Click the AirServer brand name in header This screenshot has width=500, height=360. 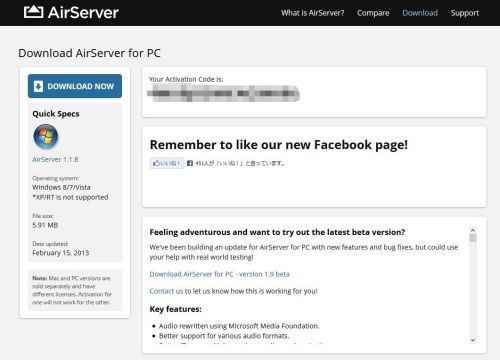[x=83, y=13]
